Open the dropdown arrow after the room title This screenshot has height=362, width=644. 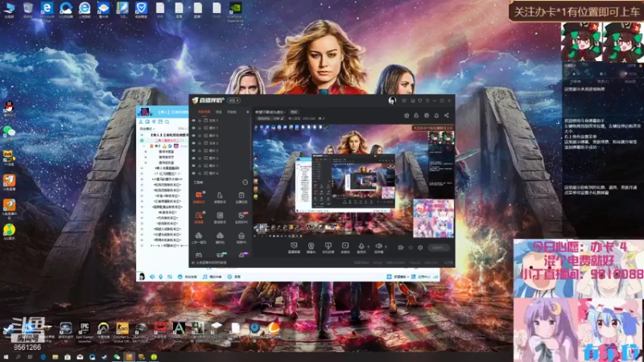tap(285, 112)
